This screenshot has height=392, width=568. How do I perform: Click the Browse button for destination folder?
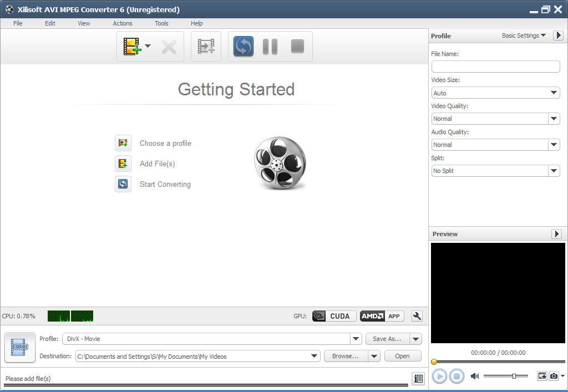[x=345, y=356]
